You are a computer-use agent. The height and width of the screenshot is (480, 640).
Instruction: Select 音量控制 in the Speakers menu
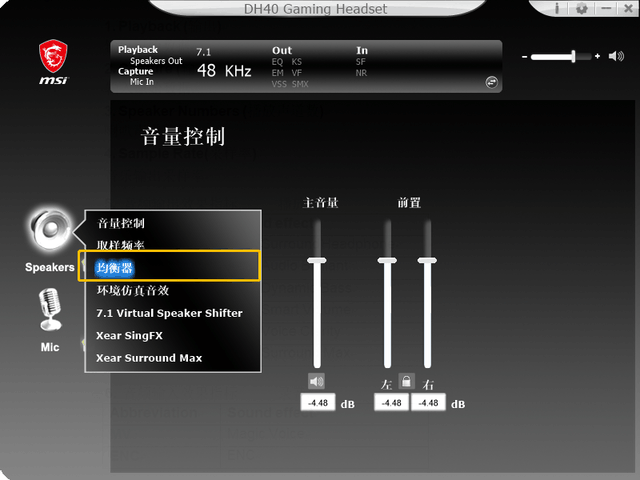click(x=121, y=223)
